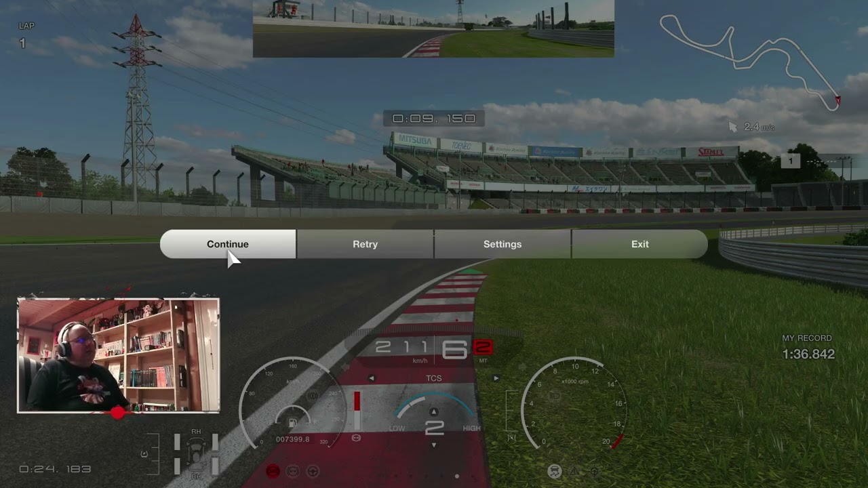Click the odometer reading 007399.8
Screen dimensions: 868x488
(x=292, y=439)
